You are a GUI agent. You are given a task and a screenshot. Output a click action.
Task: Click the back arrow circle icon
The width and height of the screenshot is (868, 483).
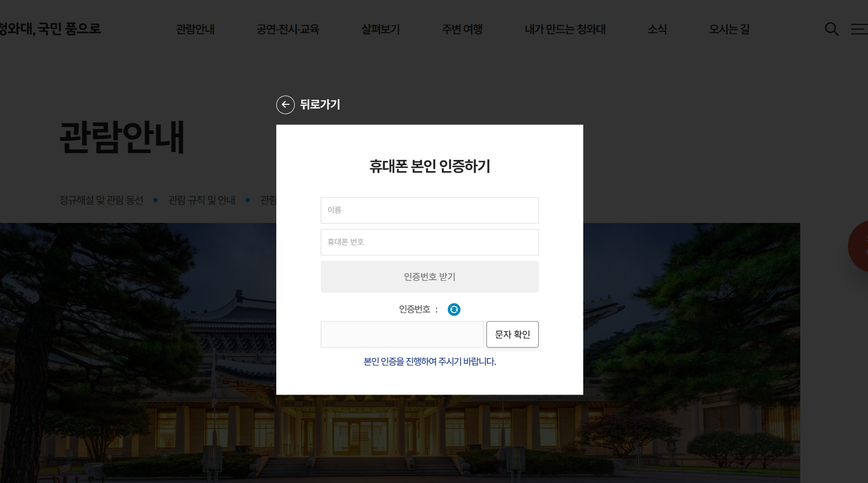tap(285, 105)
